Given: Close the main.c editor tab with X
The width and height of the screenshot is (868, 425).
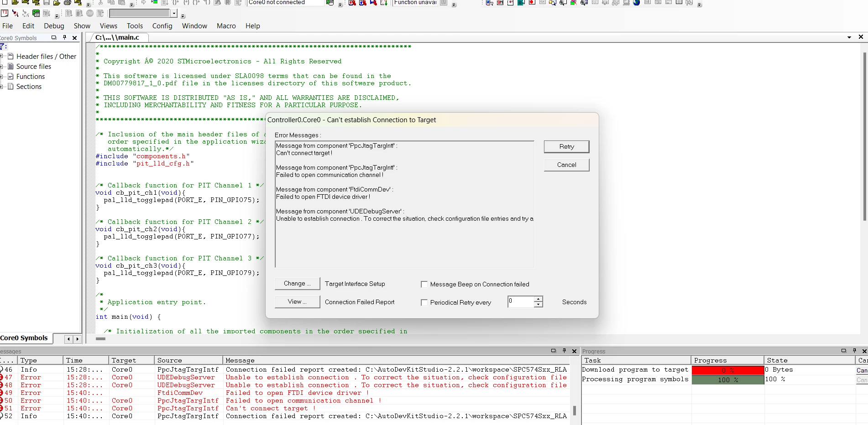Looking at the screenshot, I should (861, 37).
